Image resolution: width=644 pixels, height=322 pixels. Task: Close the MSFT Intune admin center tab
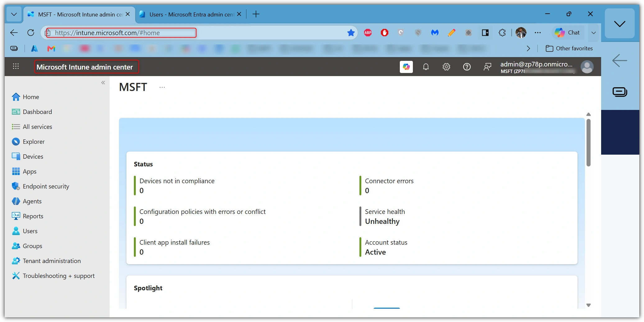point(128,14)
